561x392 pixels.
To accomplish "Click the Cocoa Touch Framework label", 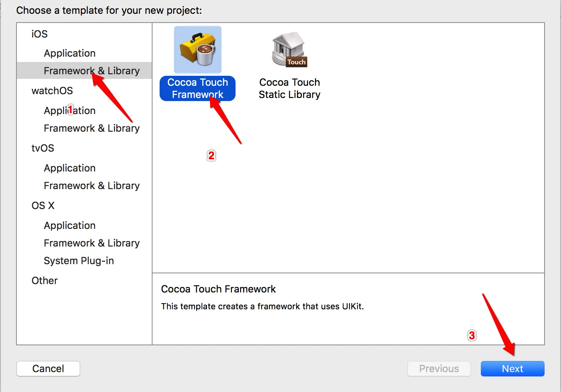I will point(198,88).
